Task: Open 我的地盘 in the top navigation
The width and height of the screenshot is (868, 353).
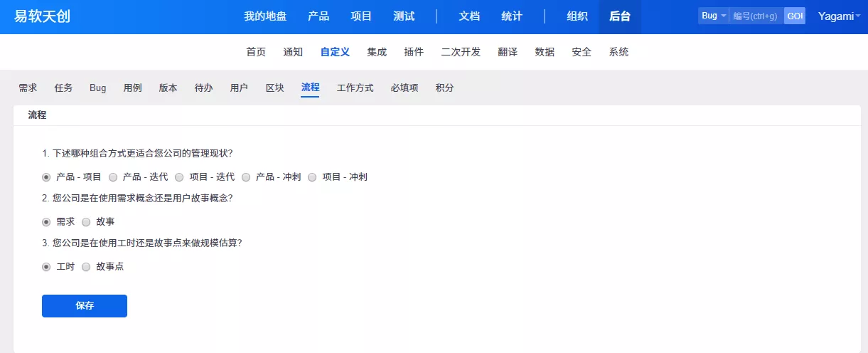Action: pyautogui.click(x=265, y=16)
